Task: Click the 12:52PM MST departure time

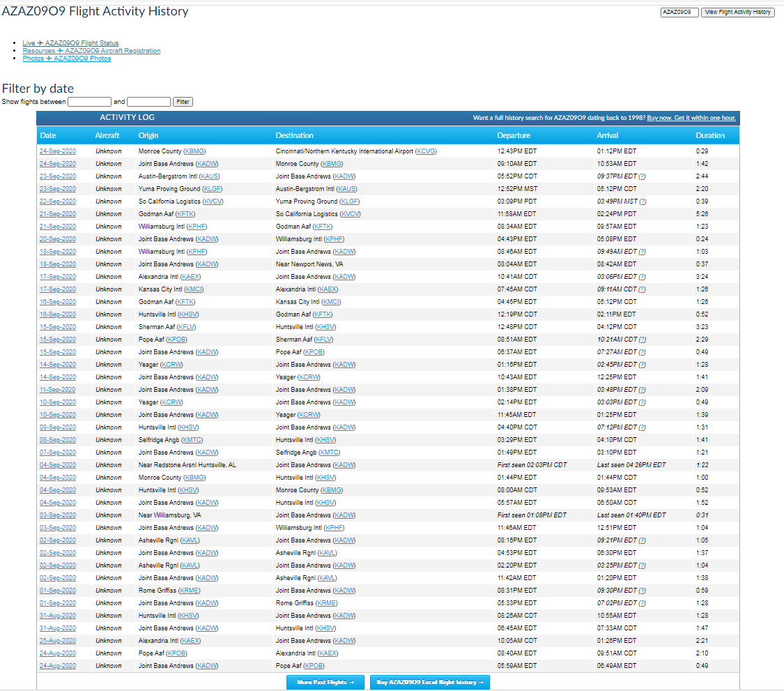Action: [x=517, y=189]
